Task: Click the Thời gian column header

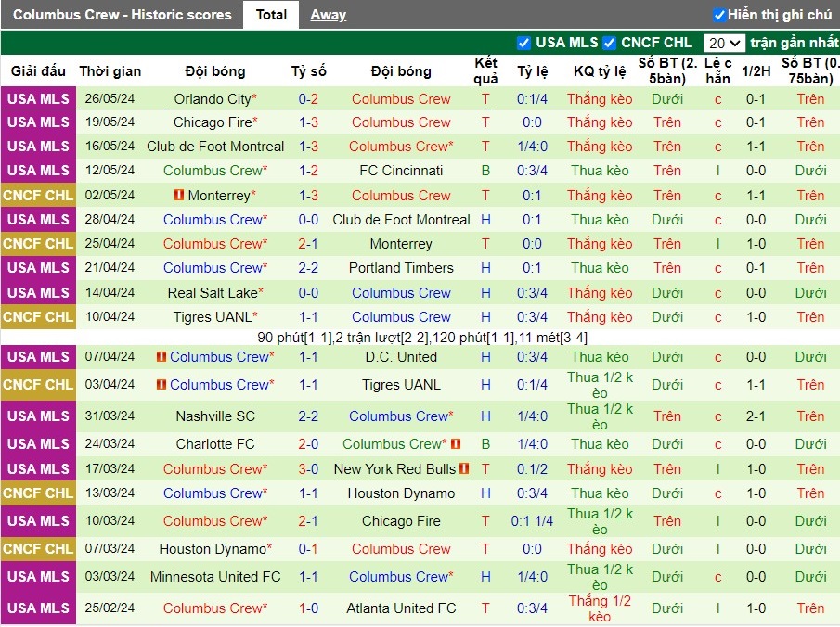Action: [110, 71]
